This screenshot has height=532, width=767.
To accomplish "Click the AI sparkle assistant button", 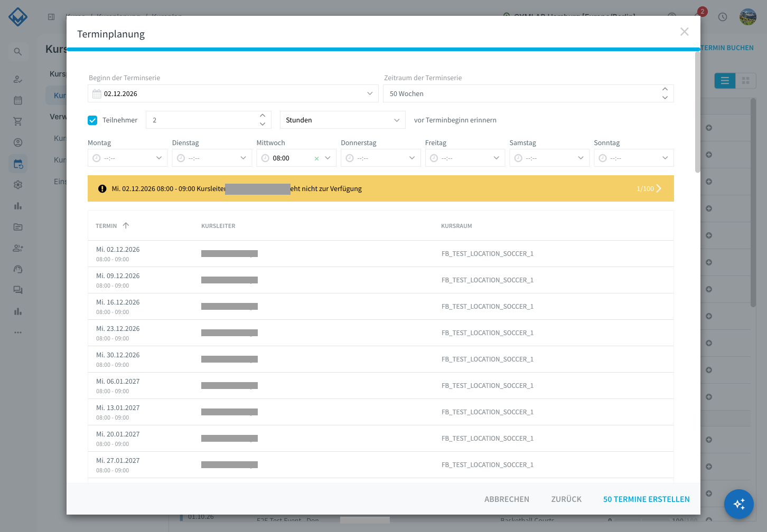I will pyautogui.click(x=739, y=504).
